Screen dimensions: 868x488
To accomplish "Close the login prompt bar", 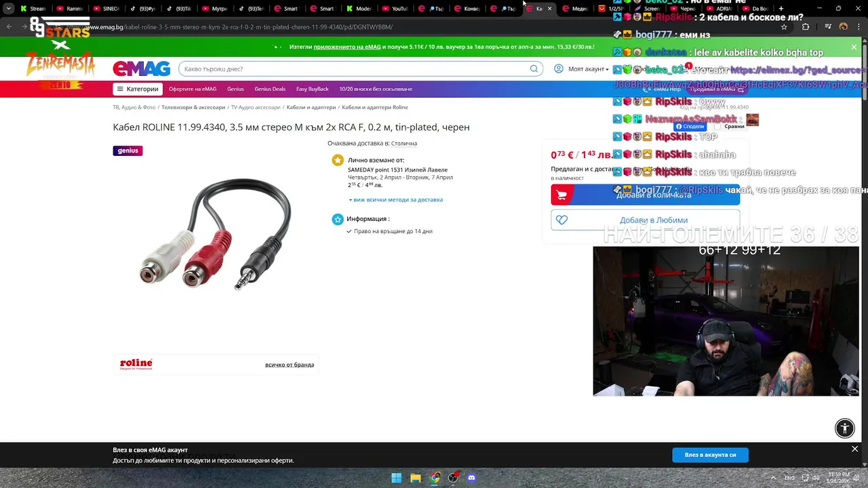I will point(854,449).
